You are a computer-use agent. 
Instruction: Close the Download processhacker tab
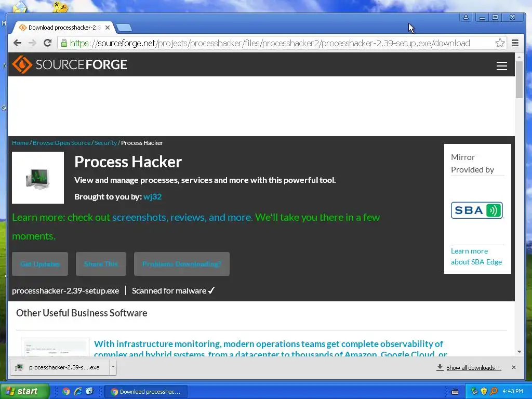tap(108, 28)
